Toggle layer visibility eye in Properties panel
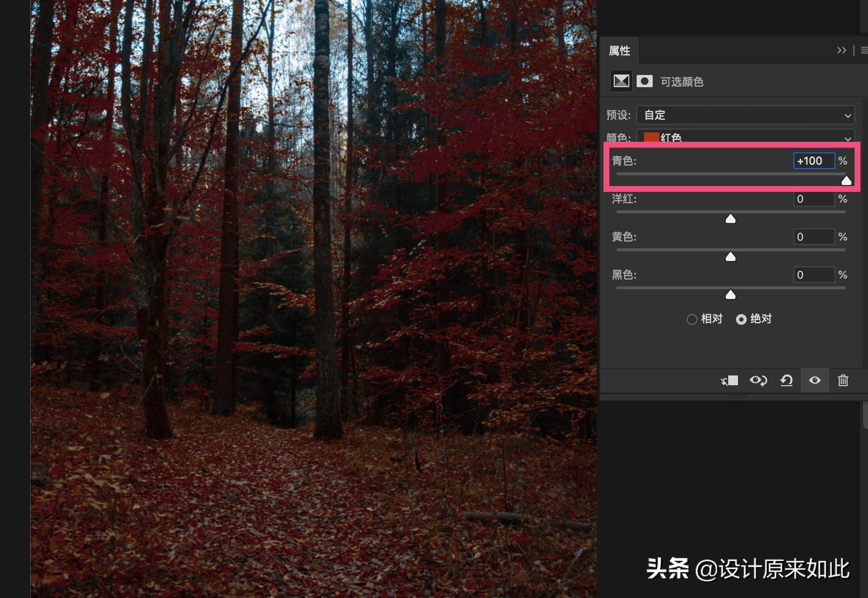 click(x=814, y=380)
